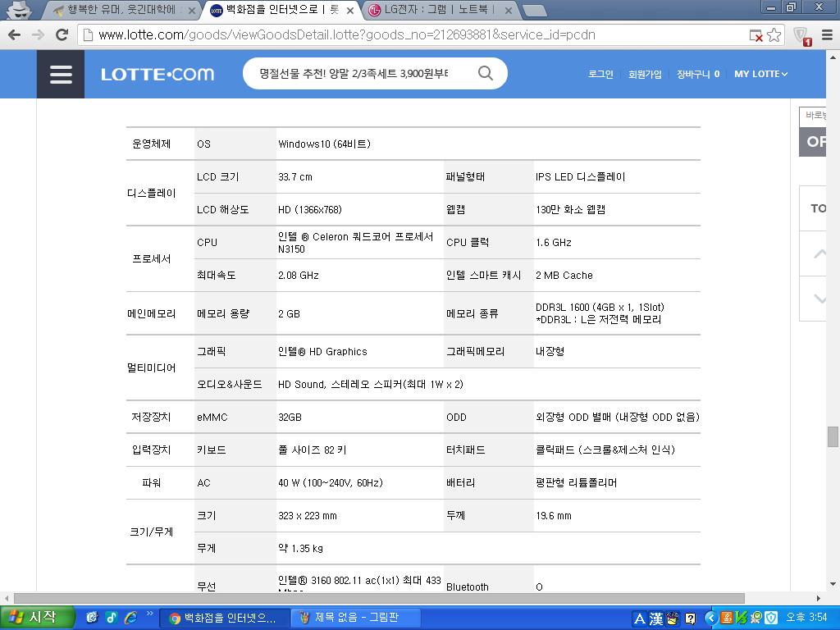Bookmark this page with the star icon
Image resolution: width=840 pixels, height=630 pixels.
point(774,35)
